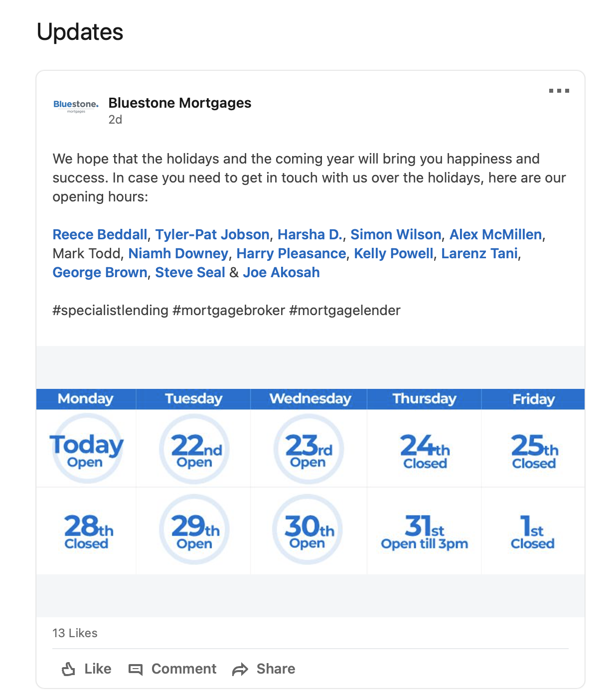This screenshot has width=616, height=696.
Task: Go to Steve Seal's profile
Action: coord(190,272)
